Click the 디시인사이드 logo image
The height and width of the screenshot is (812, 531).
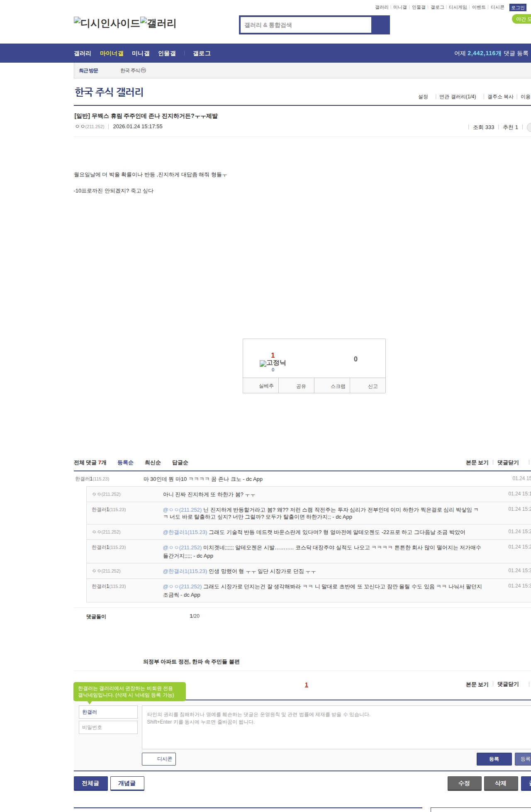(x=107, y=23)
